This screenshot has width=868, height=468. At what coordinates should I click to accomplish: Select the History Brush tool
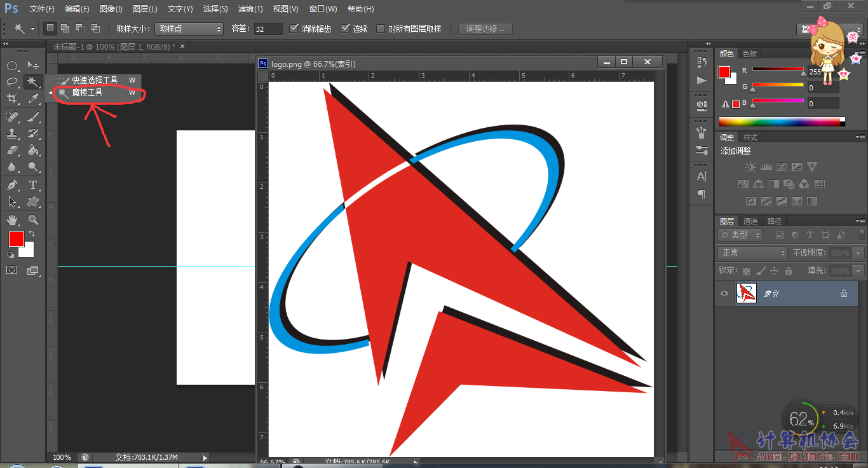pyautogui.click(x=33, y=134)
